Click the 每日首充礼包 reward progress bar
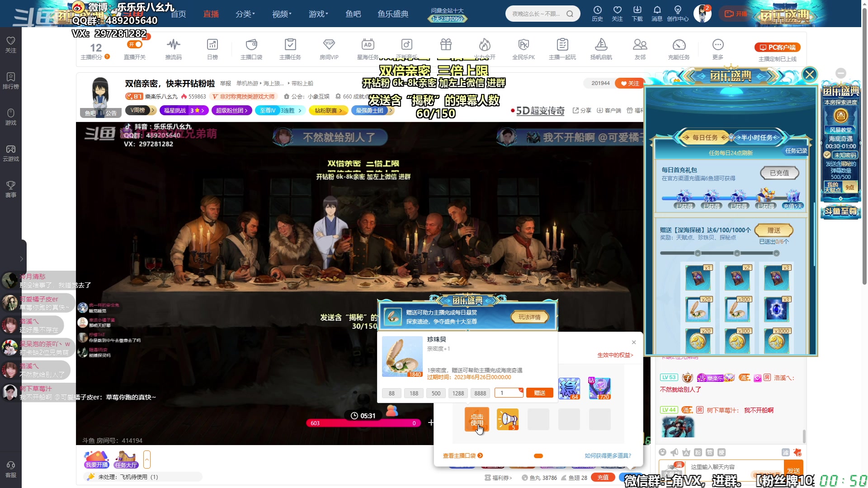This screenshot has height=488, width=868. coord(731,197)
